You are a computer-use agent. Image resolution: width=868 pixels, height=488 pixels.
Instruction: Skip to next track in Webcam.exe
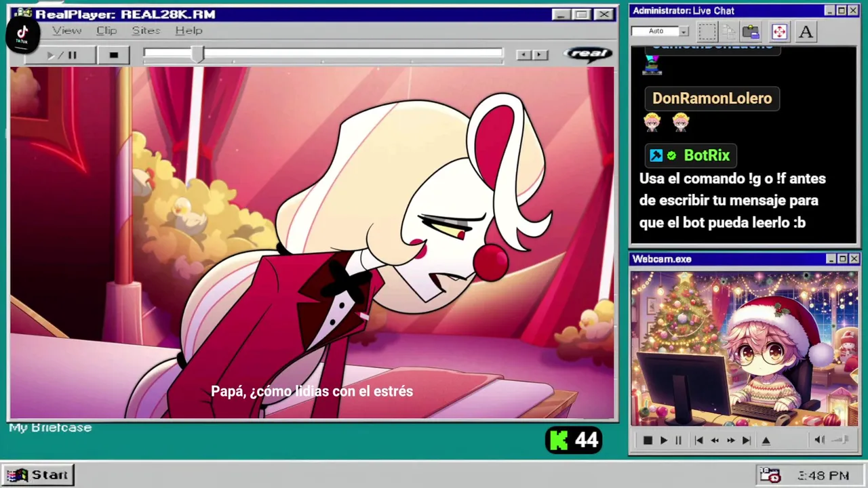pos(747,441)
